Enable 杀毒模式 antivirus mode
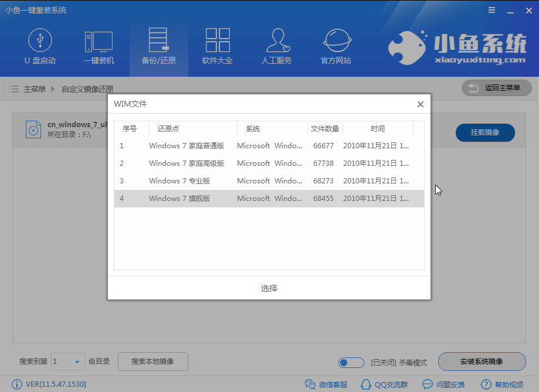Screen dimensions: 539x392 pos(351,363)
